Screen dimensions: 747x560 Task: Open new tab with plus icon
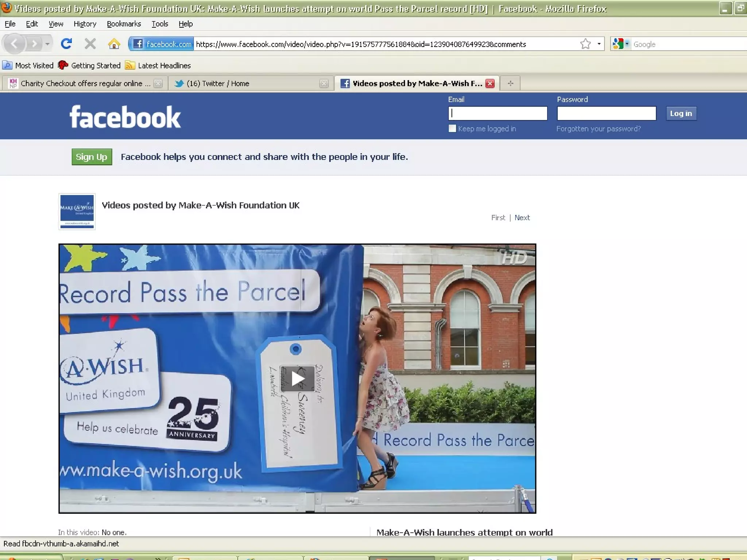[510, 83]
